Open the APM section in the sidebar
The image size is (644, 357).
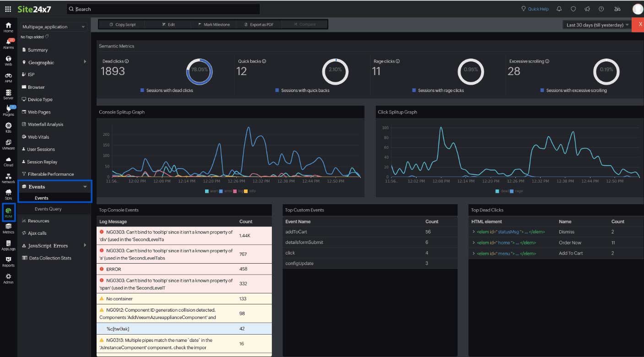[x=8, y=78]
